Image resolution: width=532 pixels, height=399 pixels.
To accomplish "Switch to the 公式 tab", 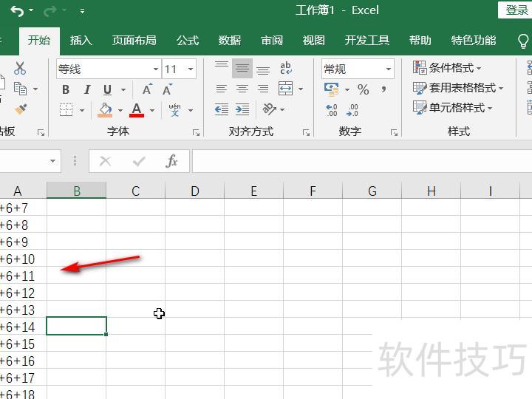I will pos(188,41).
